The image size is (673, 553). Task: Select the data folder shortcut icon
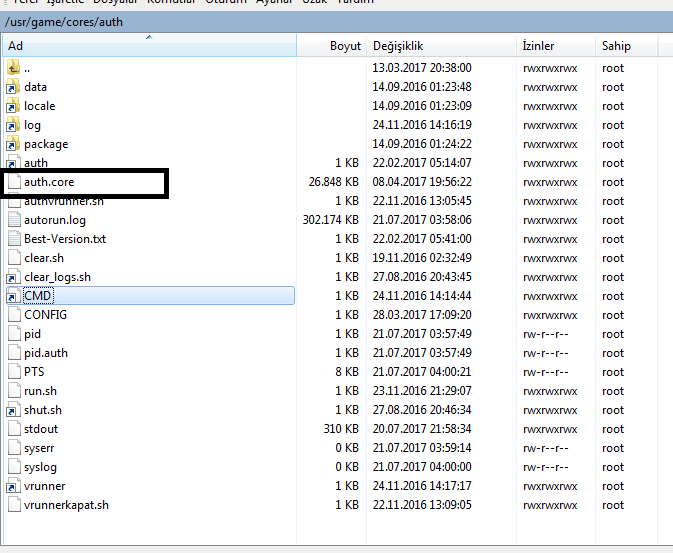point(13,87)
